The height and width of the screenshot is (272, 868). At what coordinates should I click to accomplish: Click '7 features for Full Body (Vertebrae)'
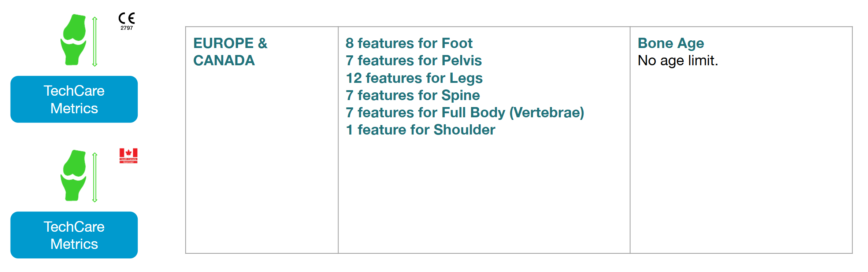pos(465,113)
